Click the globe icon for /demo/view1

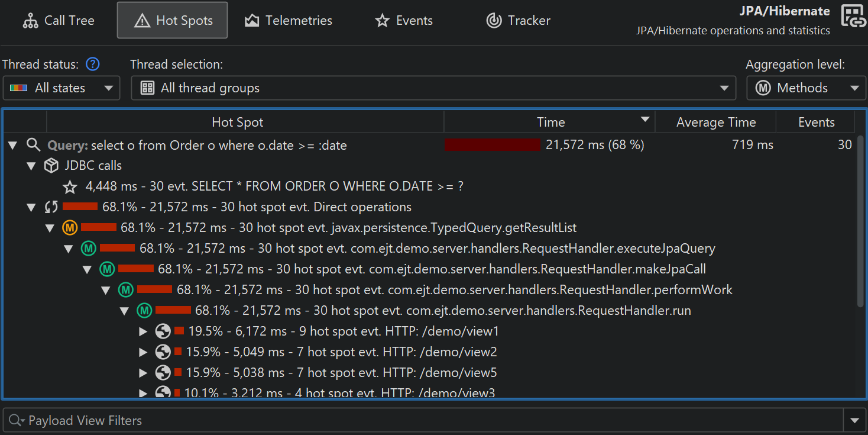coord(163,331)
